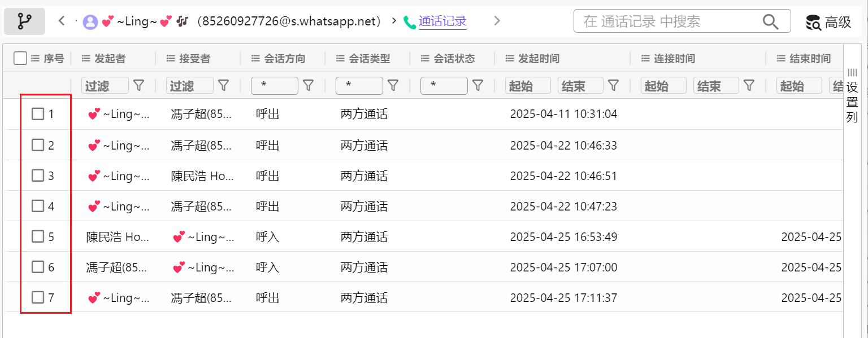
Task: Check the checkbox for row 5
Action: click(x=38, y=236)
